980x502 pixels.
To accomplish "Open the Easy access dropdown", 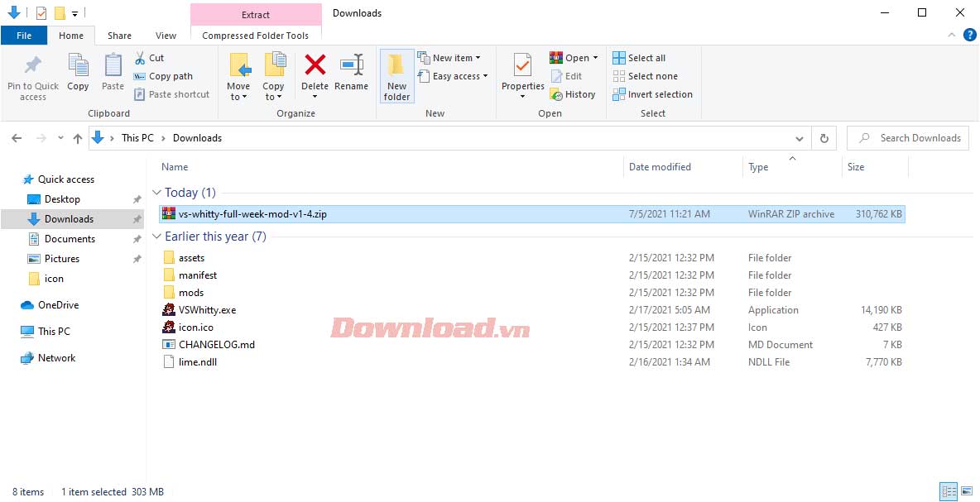I will coord(453,76).
